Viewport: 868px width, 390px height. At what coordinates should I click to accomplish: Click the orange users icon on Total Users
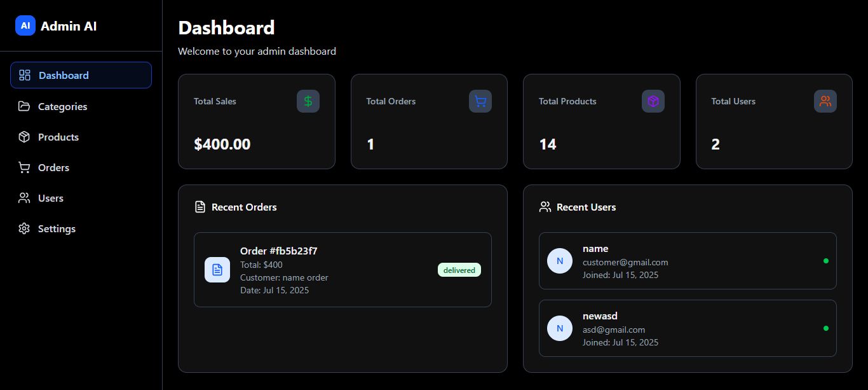[825, 101]
